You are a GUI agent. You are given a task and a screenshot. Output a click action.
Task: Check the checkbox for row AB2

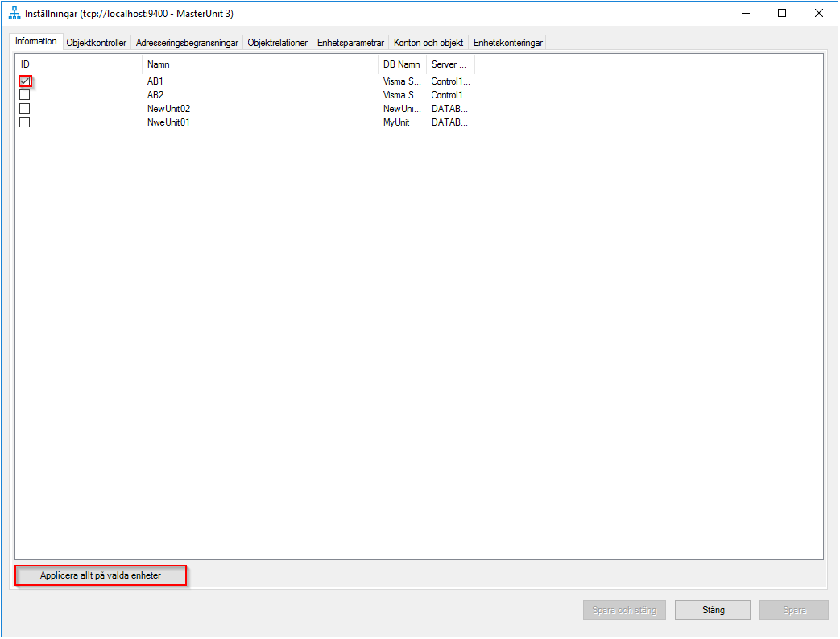[24, 94]
